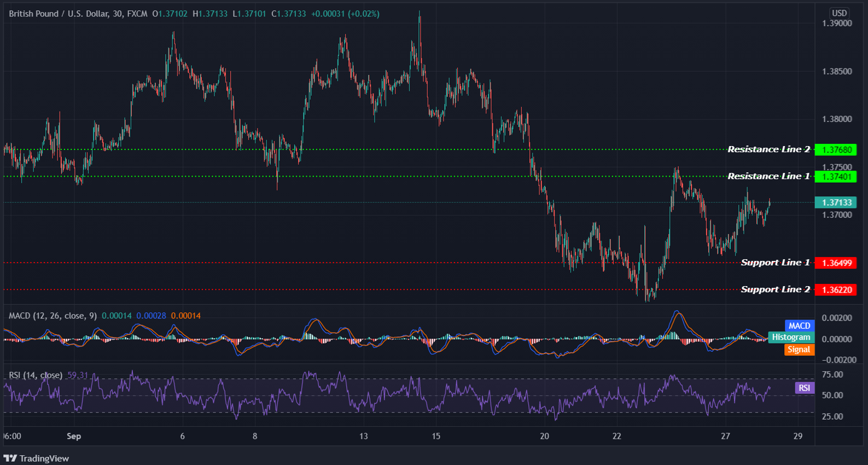Click the TradingView logo
Image resolution: width=868 pixels, height=465 pixels.
(x=36, y=458)
